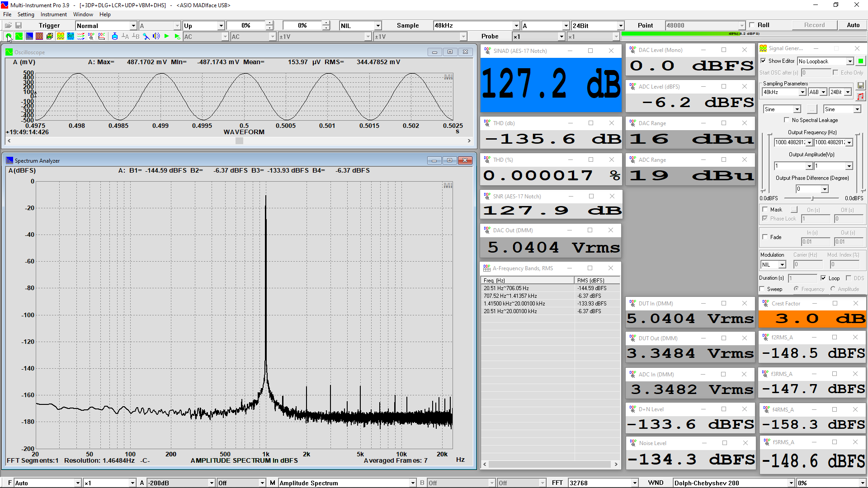The image size is (868, 488).
Task: Click the ellipsis button between Sine dropdowns
Action: pos(812,109)
